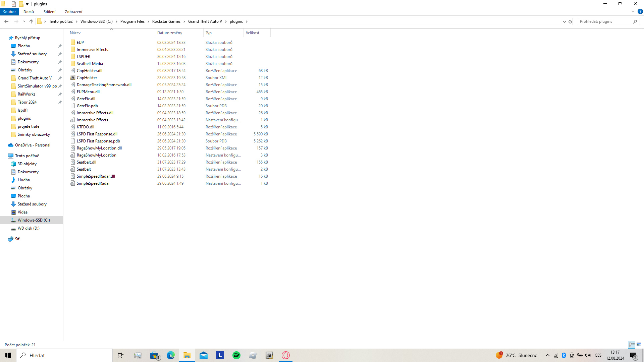The width and height of the screenshot is (644, 362).
Task: Open Opera browser from the taskbar
Action: tap(286, 355)
